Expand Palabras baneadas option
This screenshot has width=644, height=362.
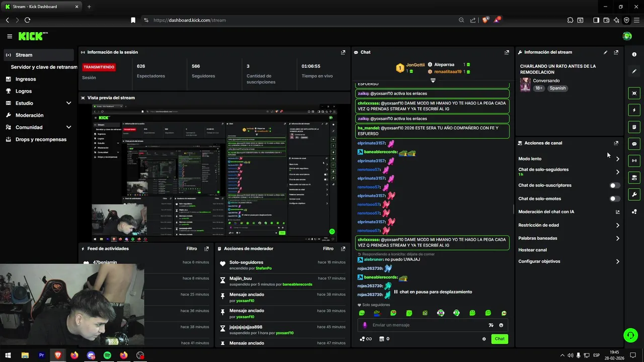[617, 238]
